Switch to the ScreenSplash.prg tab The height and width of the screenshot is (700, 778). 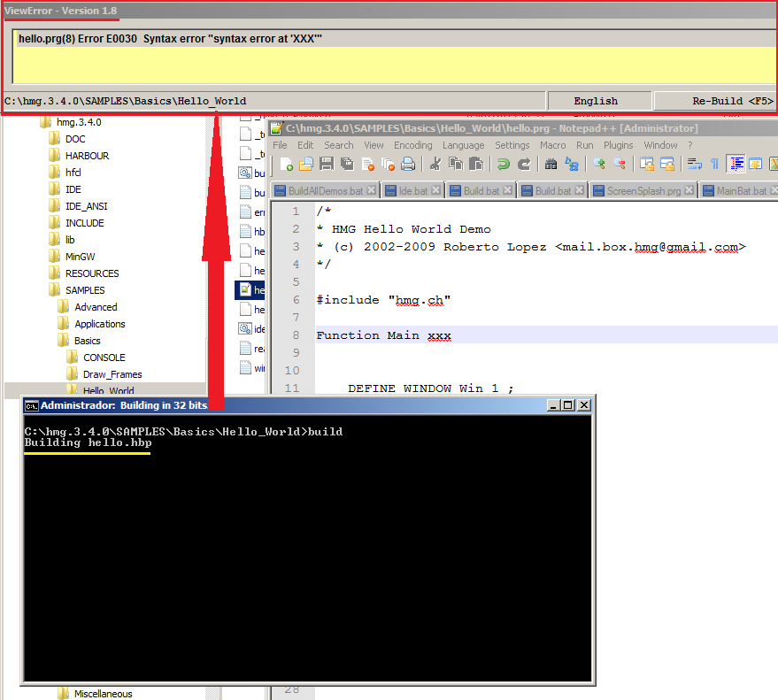(643, 190)
